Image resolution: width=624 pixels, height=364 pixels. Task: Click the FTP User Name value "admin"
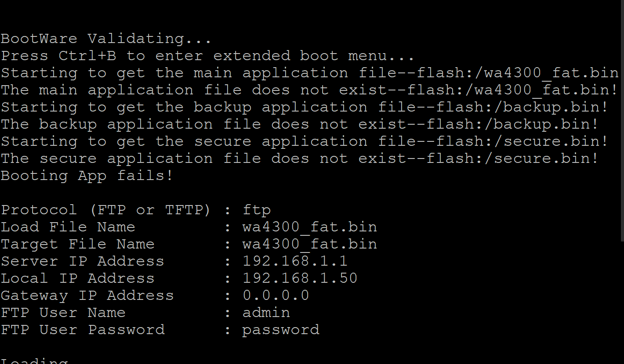click(x=266, y=313)
